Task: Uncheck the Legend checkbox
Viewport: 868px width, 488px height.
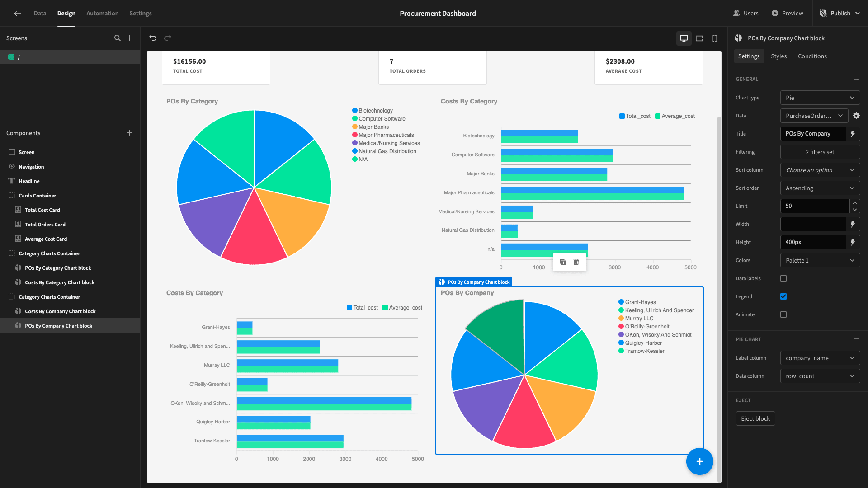Action: 783,296
